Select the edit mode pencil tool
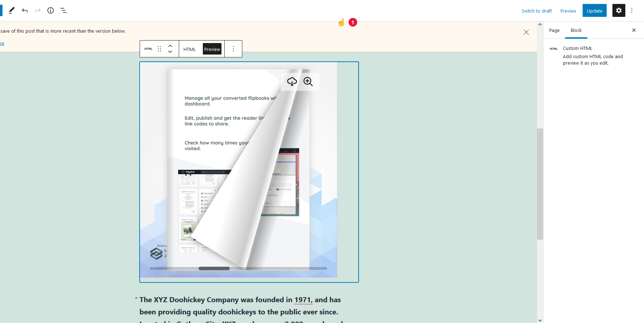The image size is (644, 323). point(11,10)
